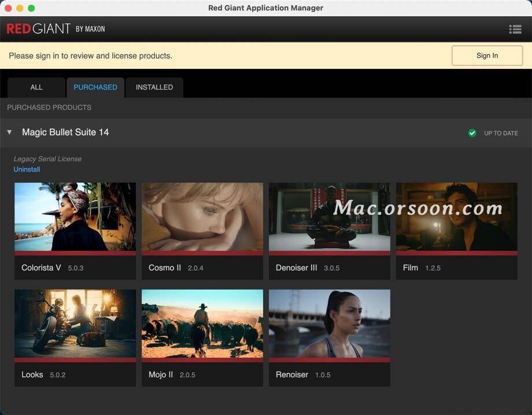Open the hamburger list menu icon

[x=515, y=29]
